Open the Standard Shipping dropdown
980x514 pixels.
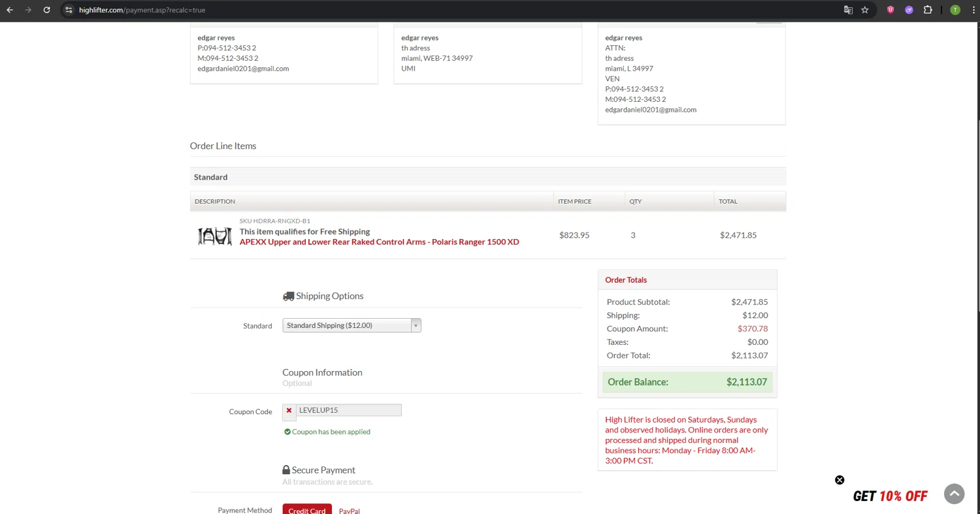pos(351,325)
